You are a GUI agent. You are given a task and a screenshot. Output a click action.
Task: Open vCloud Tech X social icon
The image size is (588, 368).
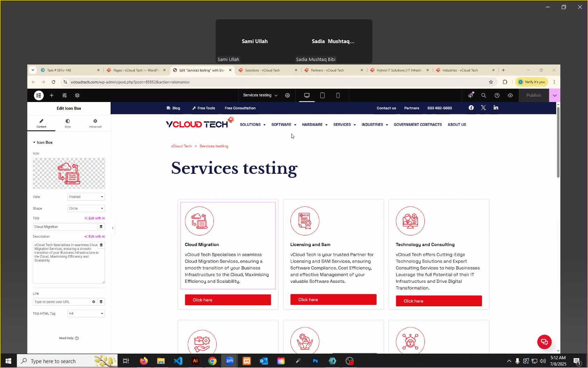coord(483,108)
